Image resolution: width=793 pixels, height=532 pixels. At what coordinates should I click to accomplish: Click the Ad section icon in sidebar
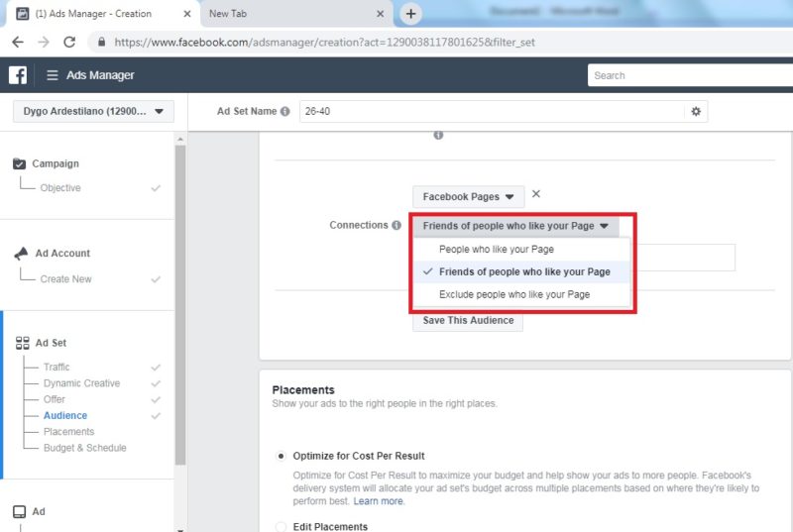pos(19,512)
